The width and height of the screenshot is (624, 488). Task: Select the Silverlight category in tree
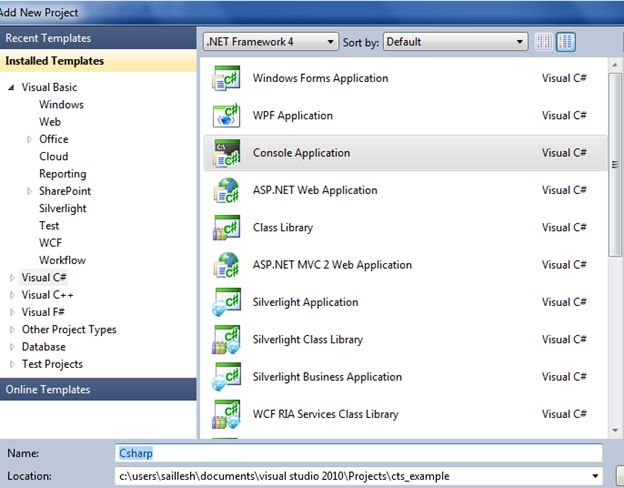pyautogui.click(x=62, y=209)
